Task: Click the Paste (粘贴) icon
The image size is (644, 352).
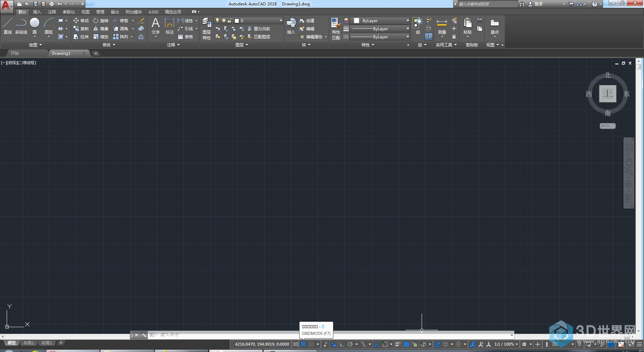Action: pos(468,26)
